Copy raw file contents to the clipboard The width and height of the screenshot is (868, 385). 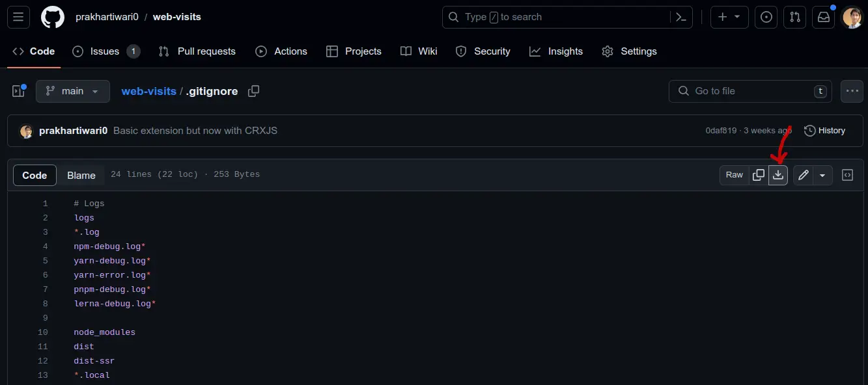(759, 175)
